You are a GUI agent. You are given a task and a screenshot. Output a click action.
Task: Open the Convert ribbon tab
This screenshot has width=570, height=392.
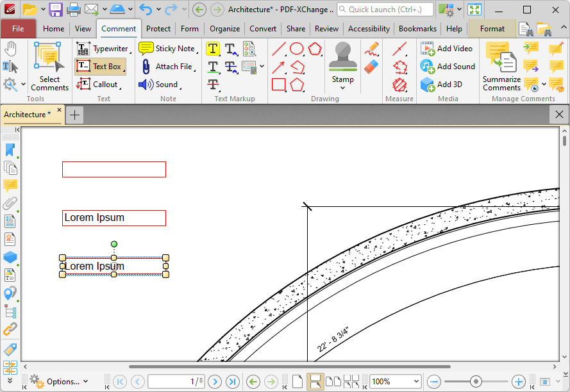(x=263, y=29)
